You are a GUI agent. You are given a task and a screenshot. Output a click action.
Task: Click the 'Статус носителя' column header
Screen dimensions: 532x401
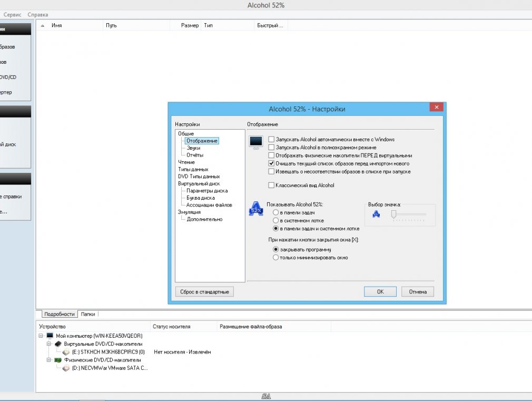click(x=183, y=327)
